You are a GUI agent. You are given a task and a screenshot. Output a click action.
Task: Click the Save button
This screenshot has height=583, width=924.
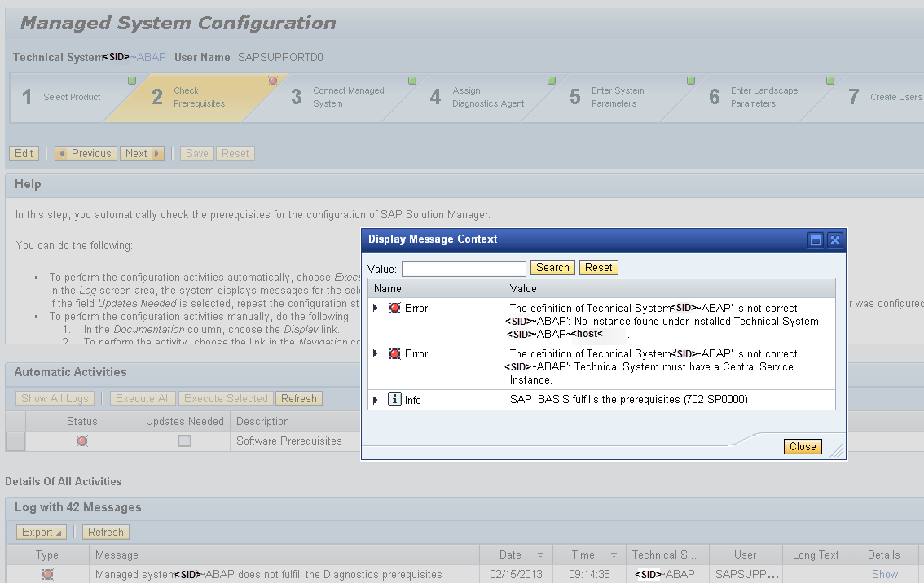click(197, 154)
